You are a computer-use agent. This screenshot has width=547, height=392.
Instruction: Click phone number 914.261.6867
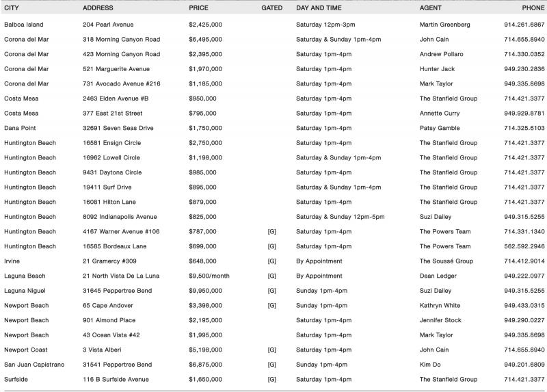pyautogui.click(x=524, y=25)
